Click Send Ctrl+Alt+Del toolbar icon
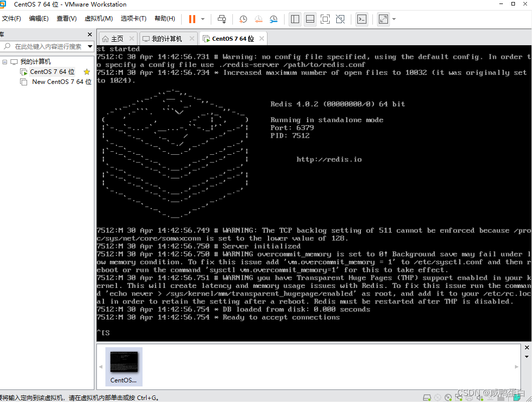The height and width of the screenshot is (402, 532). coord(222,19)
